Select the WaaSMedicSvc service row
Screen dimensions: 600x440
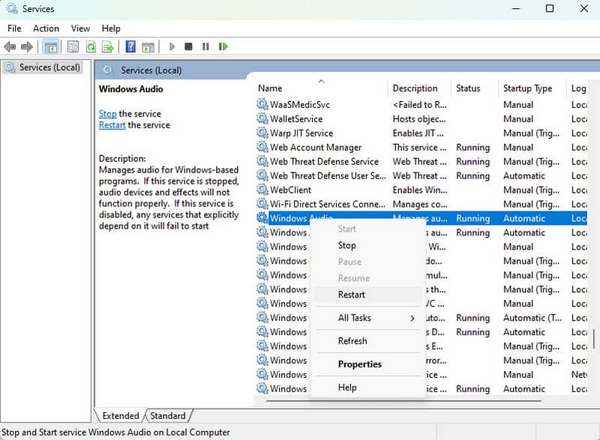tap(421, 104)
